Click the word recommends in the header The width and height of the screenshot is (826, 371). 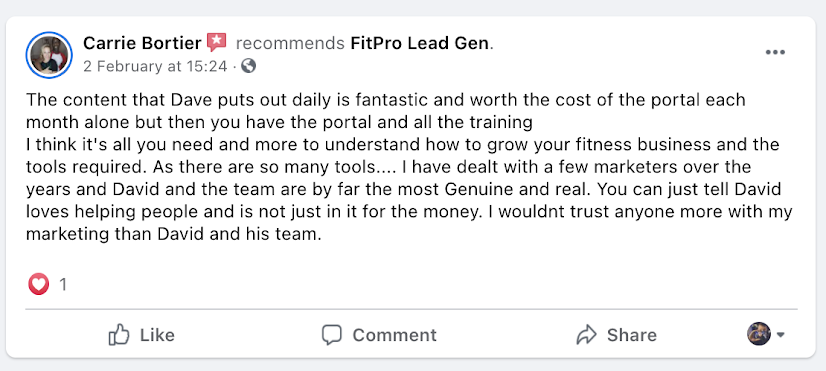pos(290,43)
